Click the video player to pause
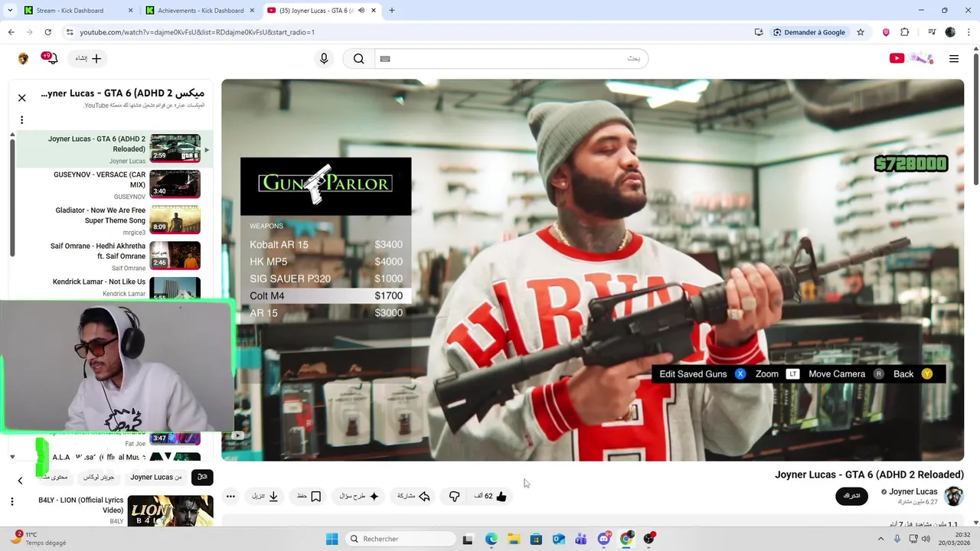This screenshot has height=551, width=980. pos(593,270)
